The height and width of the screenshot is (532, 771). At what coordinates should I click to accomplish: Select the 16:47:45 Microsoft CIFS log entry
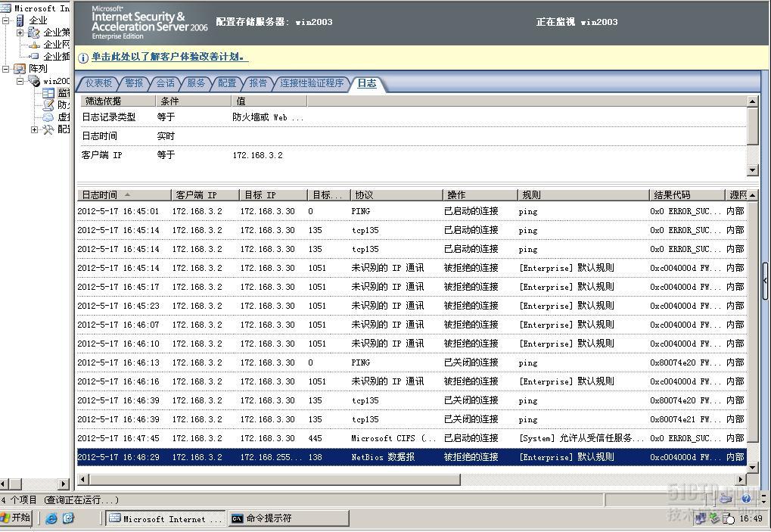412,439
